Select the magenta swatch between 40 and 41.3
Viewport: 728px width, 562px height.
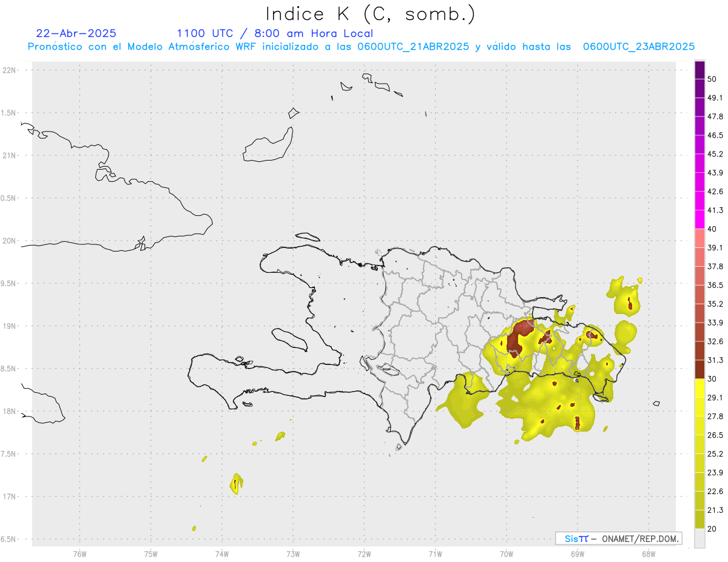699,219
